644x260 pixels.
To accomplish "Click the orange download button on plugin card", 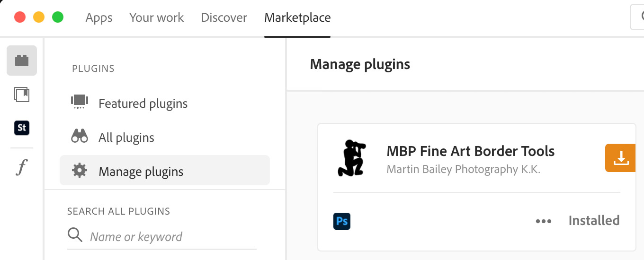I will [620, 158].
